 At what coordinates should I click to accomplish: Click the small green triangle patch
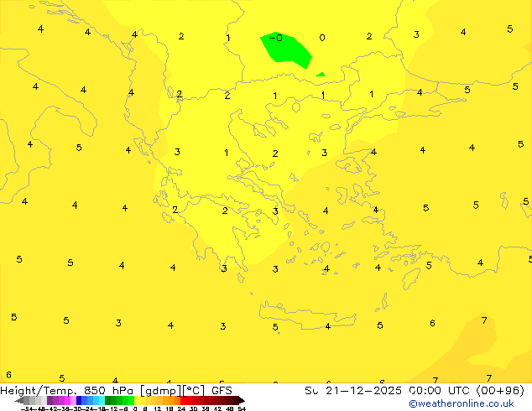[x=321, y=75]
